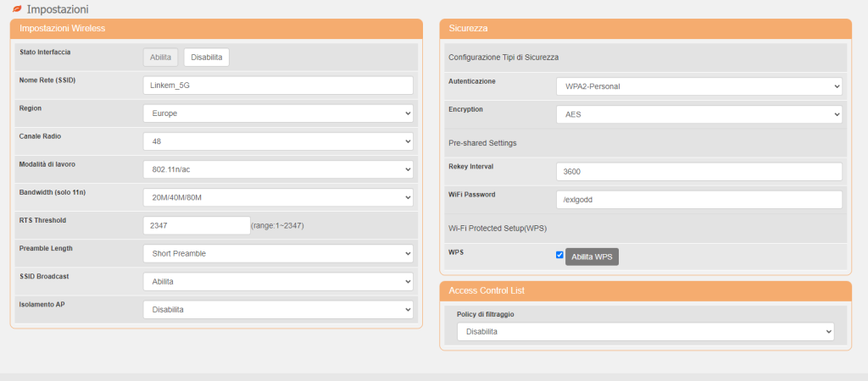Open the Policy di filtraggio dropdown
Viewport: 868px width, 381px height.
(645, 331)
